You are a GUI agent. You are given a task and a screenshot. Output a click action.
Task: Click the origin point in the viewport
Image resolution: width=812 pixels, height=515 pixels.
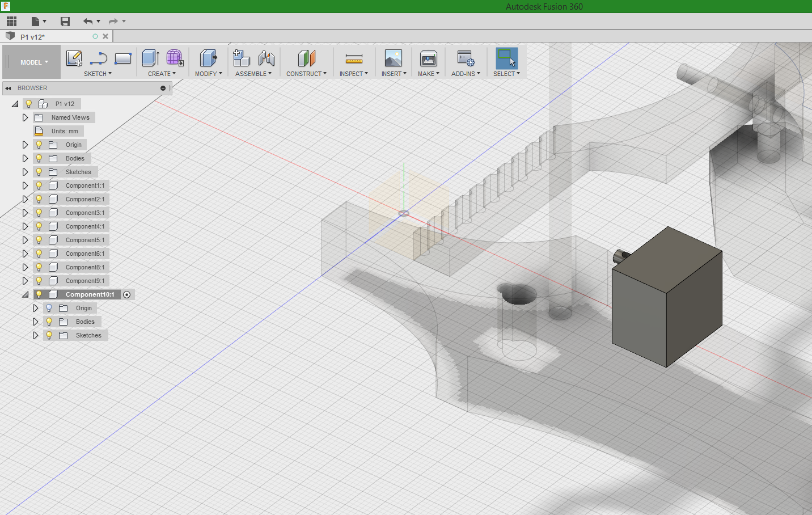coord(404,213)
